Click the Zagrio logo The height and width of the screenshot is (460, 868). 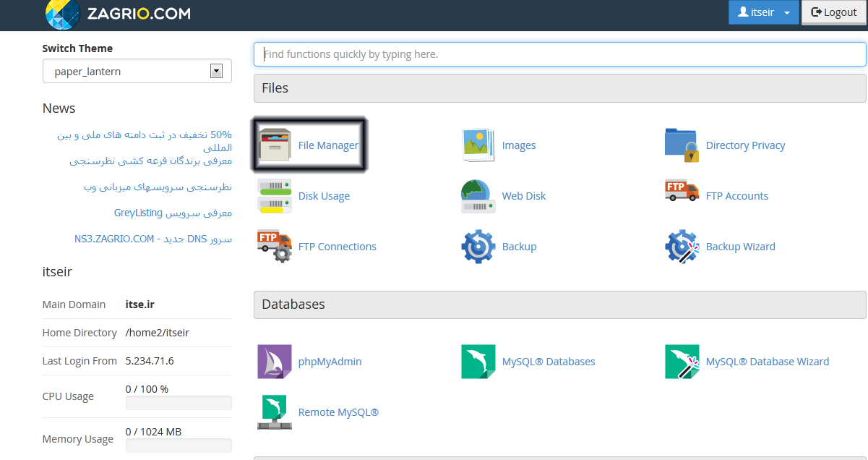click(x=119, y=14)
